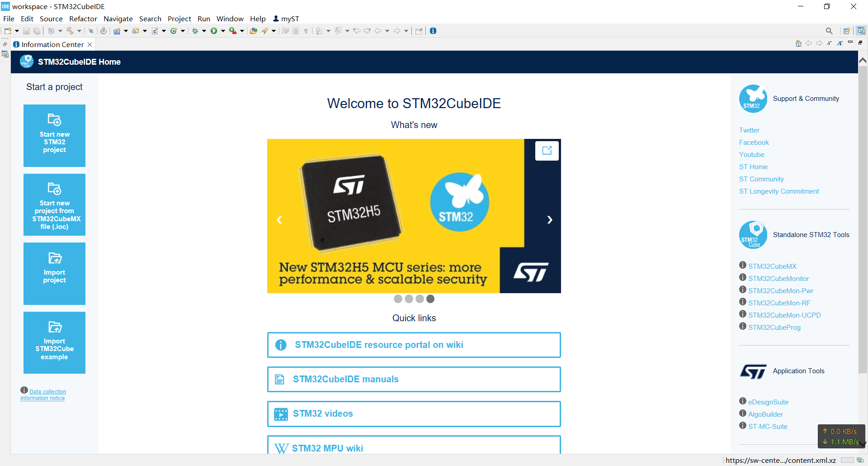Screen dimensions: 868x466
Task: Click the Home icon in Information Center toolbar
Action: point(798,43)
